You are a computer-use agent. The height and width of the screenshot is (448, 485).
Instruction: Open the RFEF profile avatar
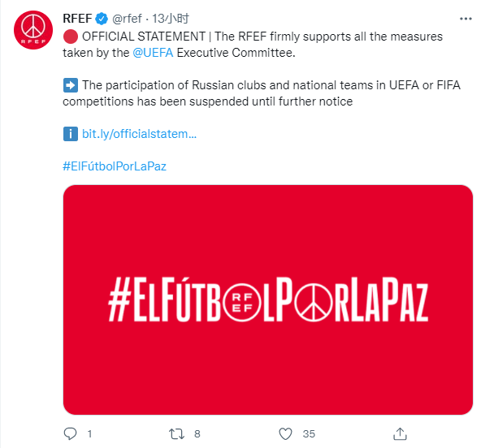(x=33, y=30)
